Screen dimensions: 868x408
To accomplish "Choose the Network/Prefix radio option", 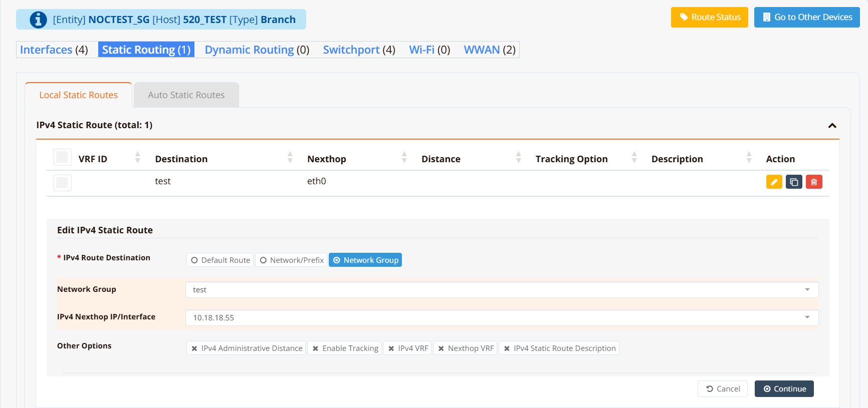I will point(291,260).
